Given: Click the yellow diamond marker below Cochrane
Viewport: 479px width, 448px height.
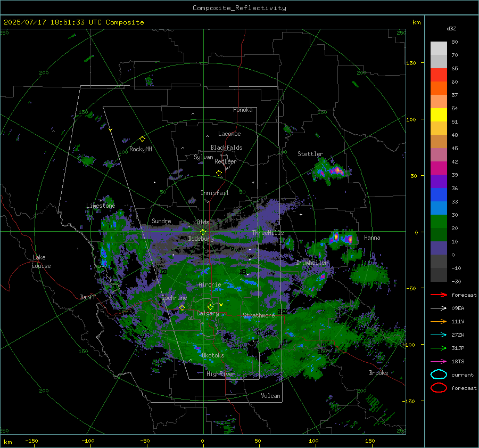Looking at the screenshot, I should coord(182,307).
